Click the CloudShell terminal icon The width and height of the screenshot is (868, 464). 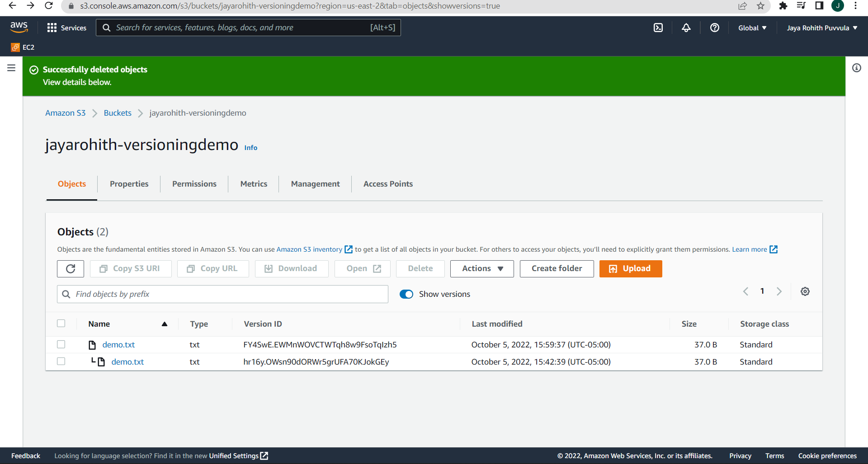(x=658, y=28)
